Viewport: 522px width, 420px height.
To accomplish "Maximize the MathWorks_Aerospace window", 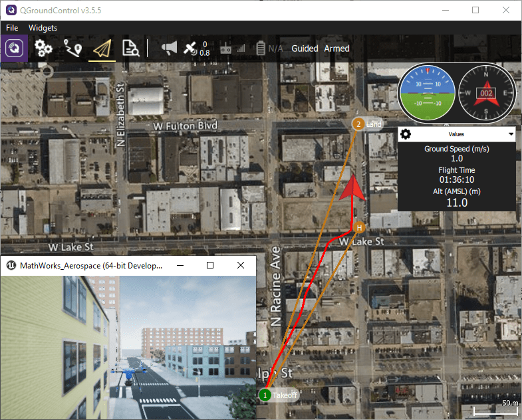I will click(x=210, y=265).
